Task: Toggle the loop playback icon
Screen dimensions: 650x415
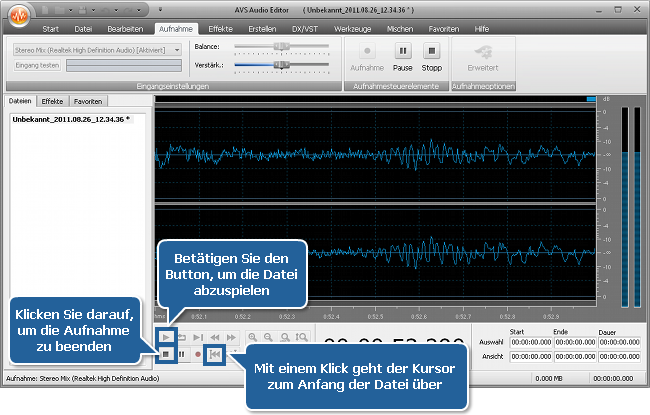Action: pyautogui.click(x=182, y=337)
